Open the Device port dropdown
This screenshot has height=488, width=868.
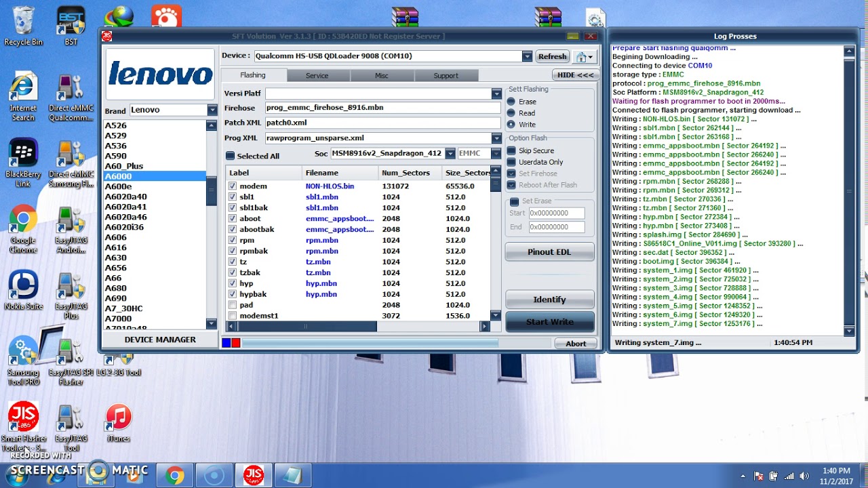(x=527, y=56)
